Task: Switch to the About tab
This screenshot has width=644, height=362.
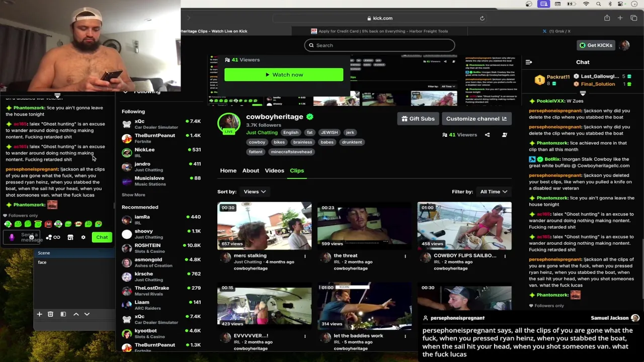Action: point(251,170)
